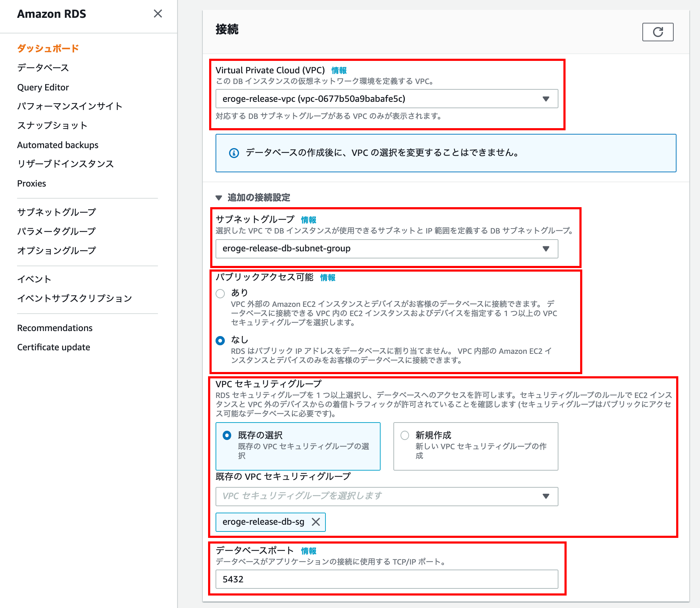The height and width of the screenshot is (608, 700).
Task: Click the refresh icon button
Action: point(657,32)
